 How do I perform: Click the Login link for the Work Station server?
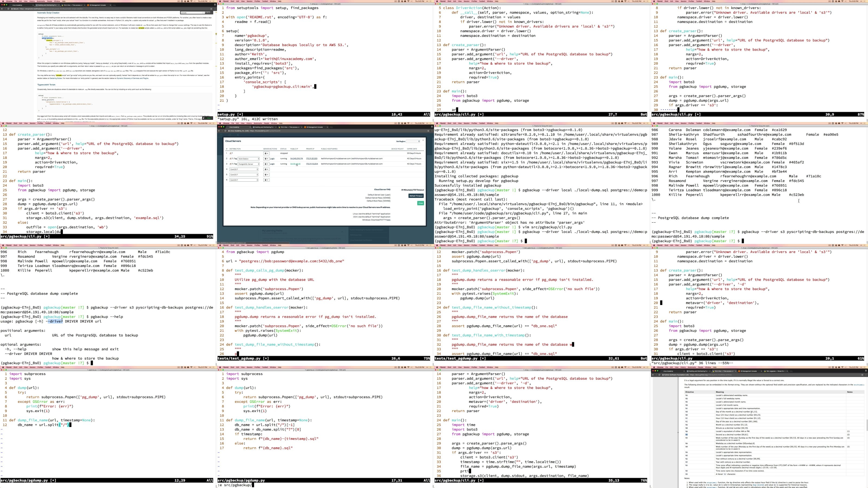tap(272, 159)
